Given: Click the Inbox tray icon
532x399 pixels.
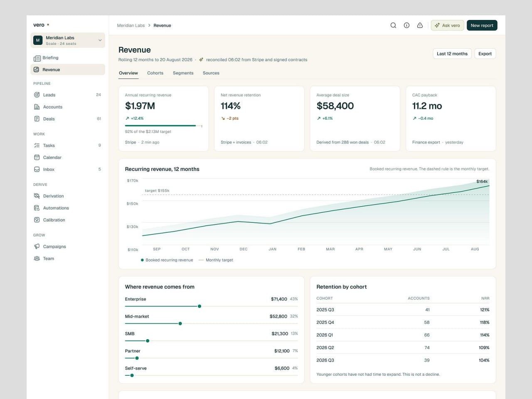Looking at the screenshot, I should (x=37, y=170).
